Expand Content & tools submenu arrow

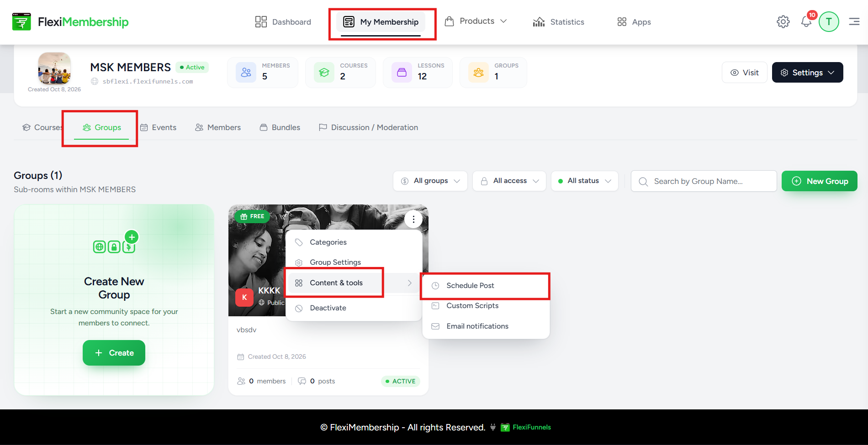coord(409,283)
